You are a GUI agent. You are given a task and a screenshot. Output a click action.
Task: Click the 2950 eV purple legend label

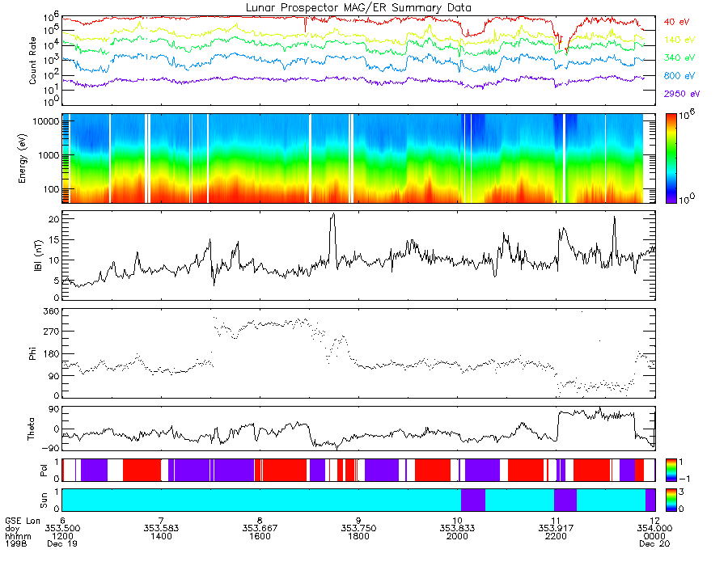click(x=682, y=94)
